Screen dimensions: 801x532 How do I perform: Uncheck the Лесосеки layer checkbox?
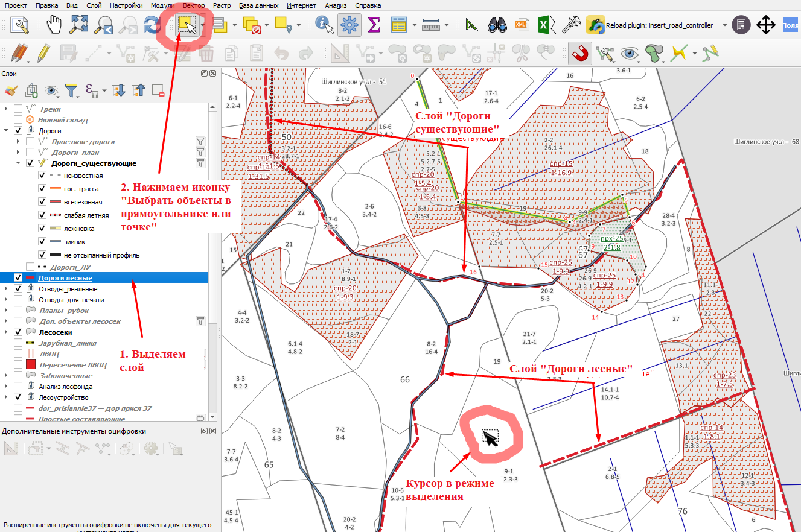[18, 332]
